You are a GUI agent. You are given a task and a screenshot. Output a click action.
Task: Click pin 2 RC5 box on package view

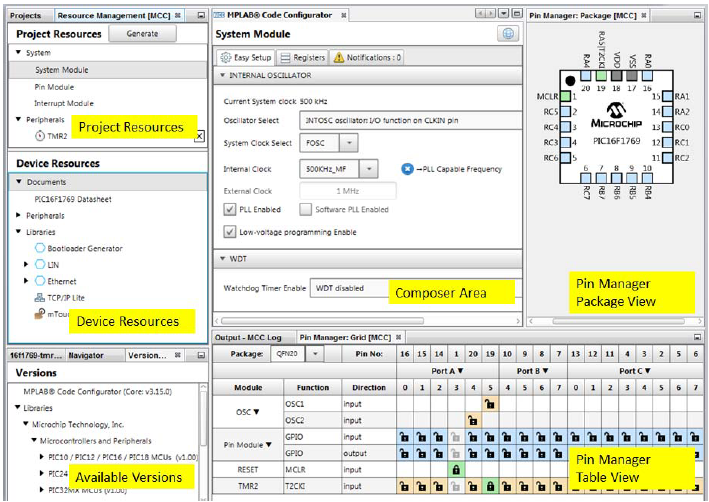565,112
